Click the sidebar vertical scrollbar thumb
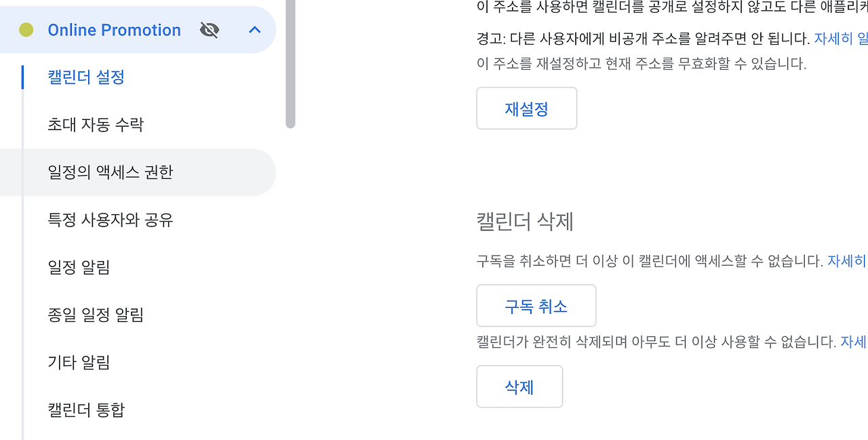 pyautogui.click(x=290, y=64)
